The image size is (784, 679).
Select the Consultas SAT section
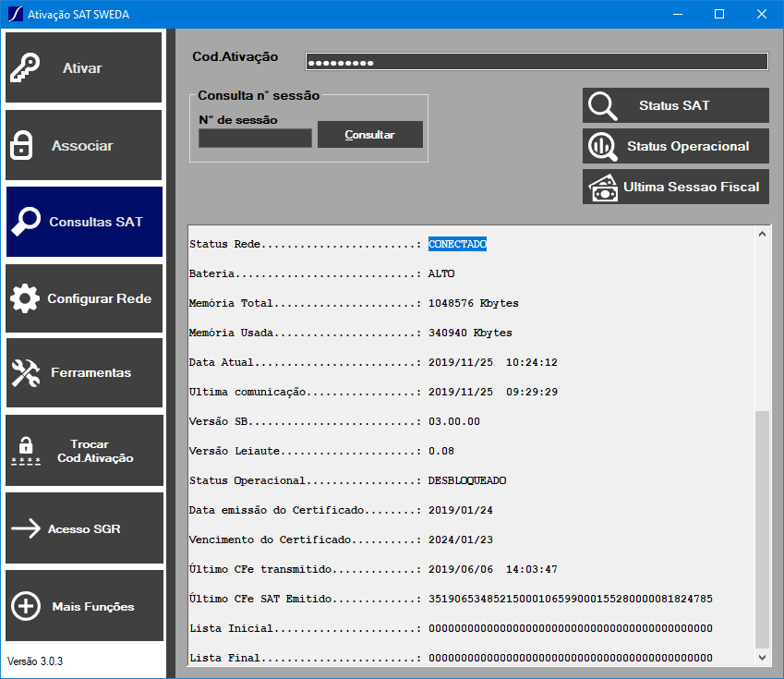pos(84,222)
